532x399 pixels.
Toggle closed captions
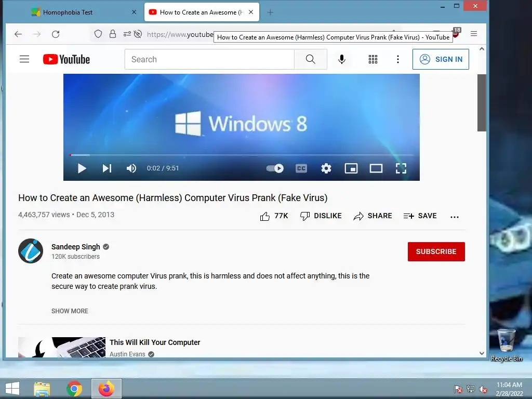click(301, 168)
